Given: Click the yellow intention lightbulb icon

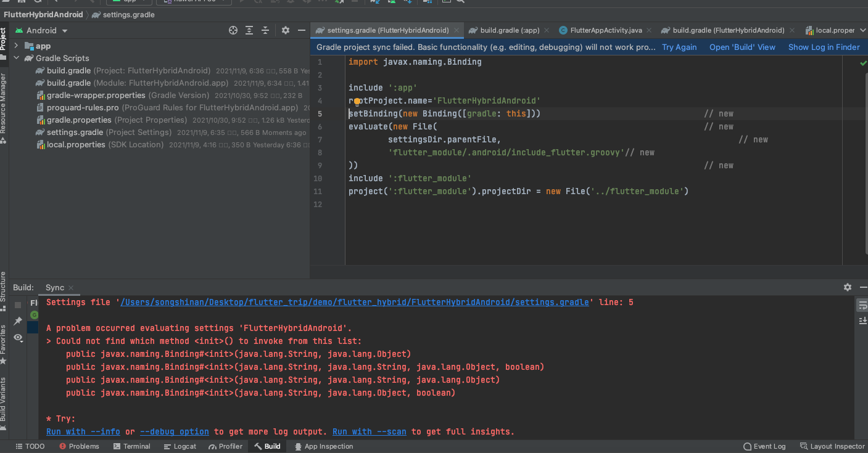Looking at the screenshot, I should pos(357,101).
